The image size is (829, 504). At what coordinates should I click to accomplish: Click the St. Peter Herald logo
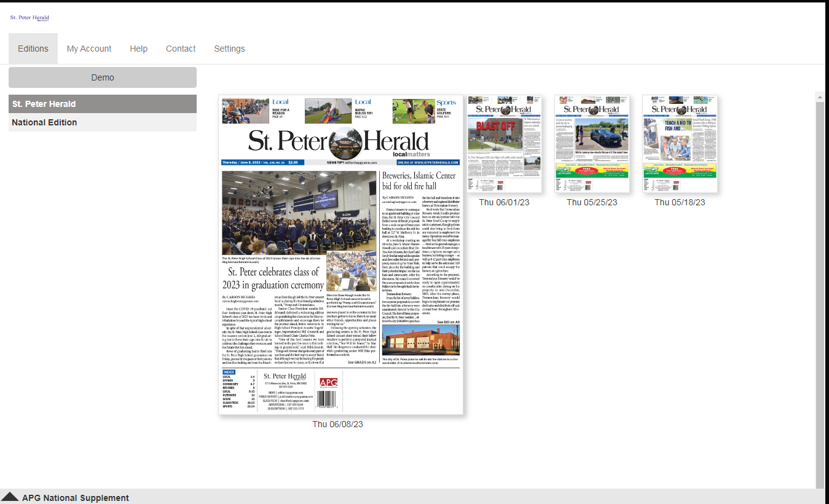click(x=29, y=18)
